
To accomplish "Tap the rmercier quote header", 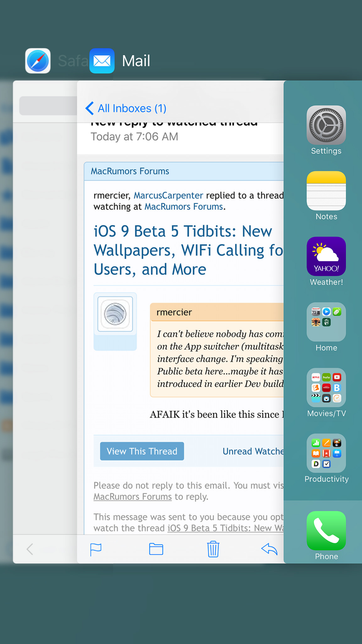I will pyautogui.click(x=217, y=312).
